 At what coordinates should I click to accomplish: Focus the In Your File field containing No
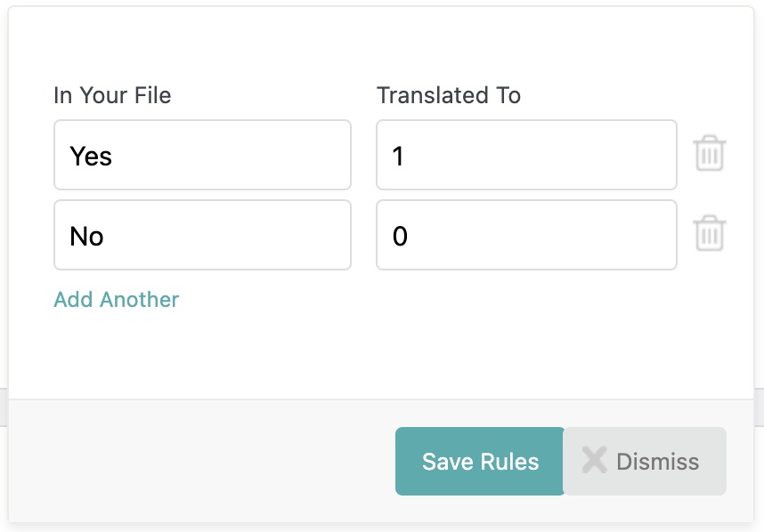202,235
